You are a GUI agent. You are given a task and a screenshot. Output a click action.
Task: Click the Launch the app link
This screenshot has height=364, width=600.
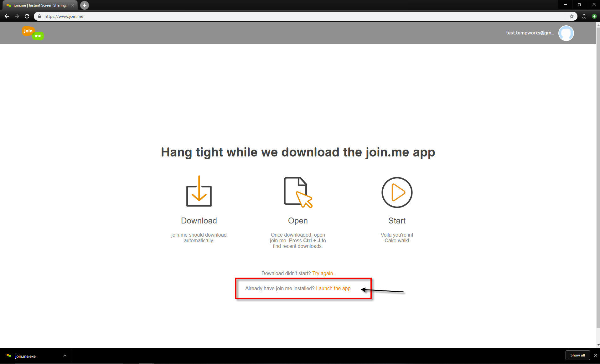click(x=333, y=288)
